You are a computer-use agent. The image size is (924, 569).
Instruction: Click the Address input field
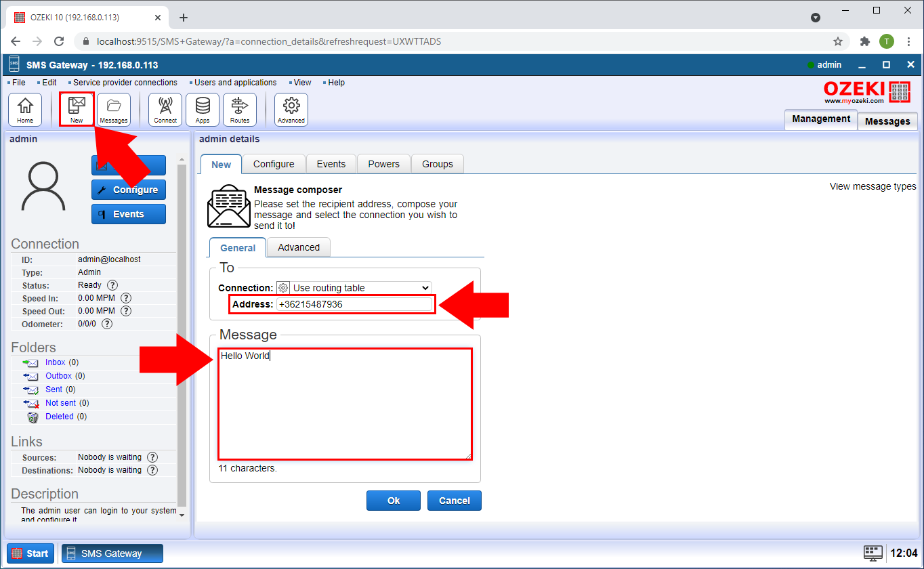pyautogui.click(x=354, y=305)
